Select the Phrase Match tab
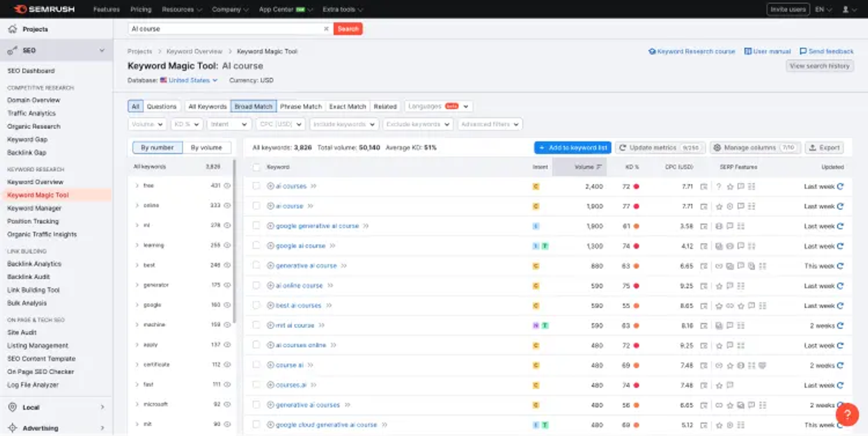The height and width of the screenshot is (436, 868). click(x=301, y=106)
